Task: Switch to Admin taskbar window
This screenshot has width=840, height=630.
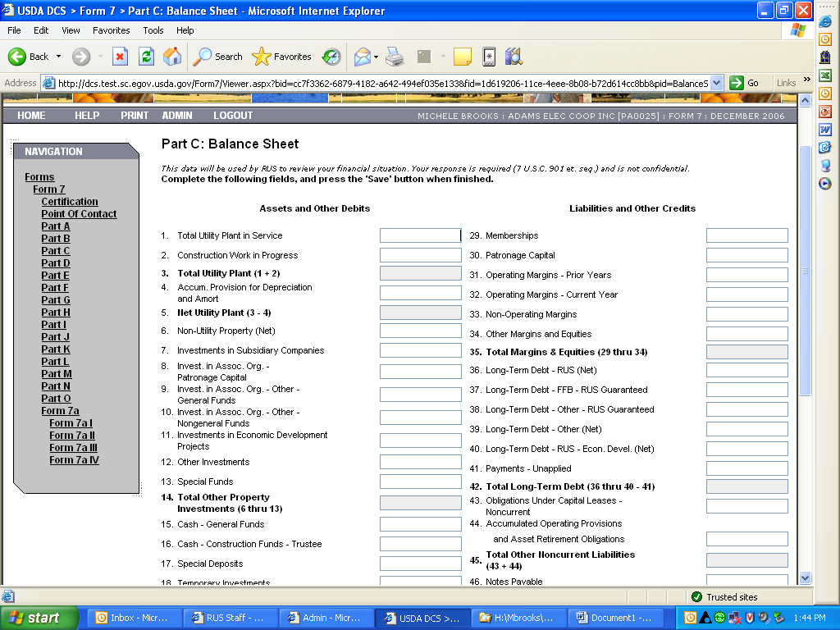Action: (x=325, y=618)
